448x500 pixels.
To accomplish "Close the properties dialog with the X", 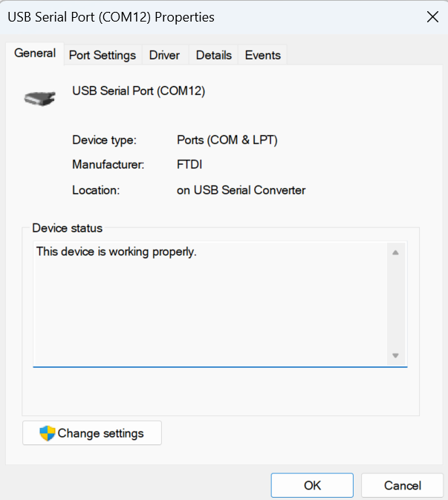I will [x=432, y=17].
